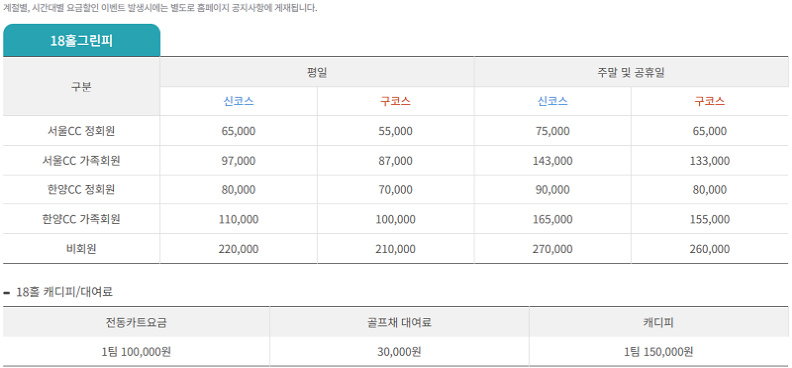The image size is (792, 368).
Task: Click the 전동카트요금 header cell
Action: pos(136,322)
